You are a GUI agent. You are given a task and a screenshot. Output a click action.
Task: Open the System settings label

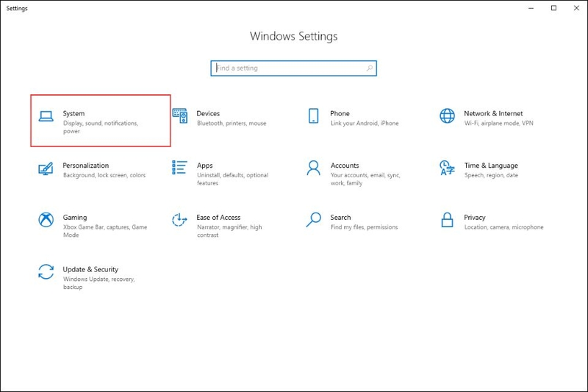point(73,113)
